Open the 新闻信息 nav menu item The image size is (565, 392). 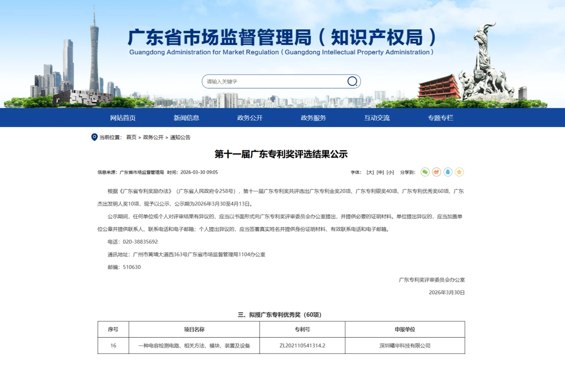[x=186, y=118]
